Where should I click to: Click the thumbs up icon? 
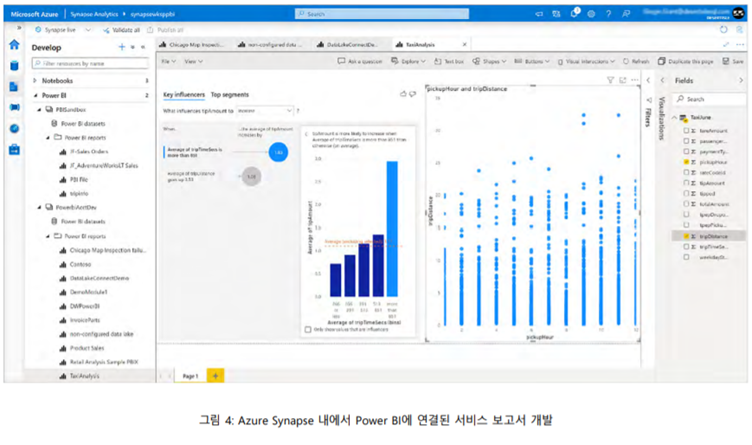point(403,94)
